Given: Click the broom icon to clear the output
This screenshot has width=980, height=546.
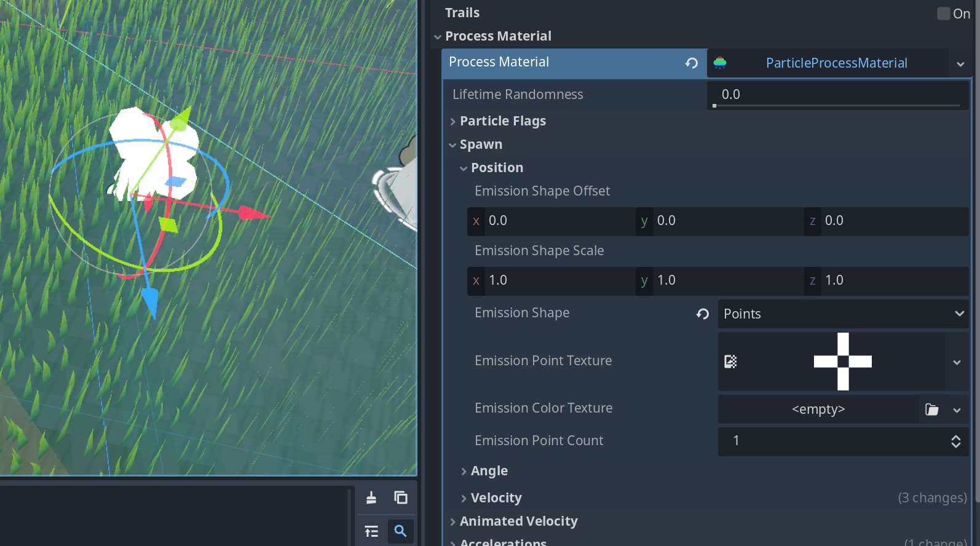Looking at the screenshot, I should coord(371,497).
